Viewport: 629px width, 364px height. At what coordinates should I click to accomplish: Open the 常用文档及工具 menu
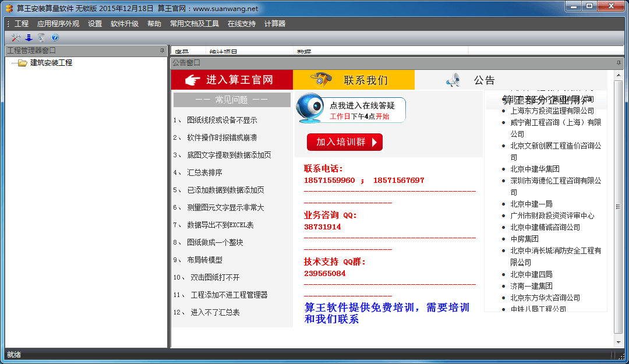tap(195, 24)
